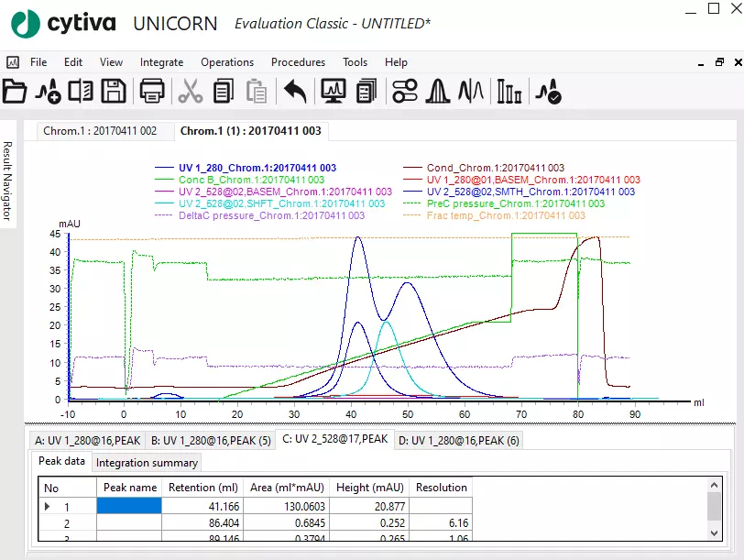Screen dimensions: 744x560
Task: Open the Operations menu
Action: [227, 62]
